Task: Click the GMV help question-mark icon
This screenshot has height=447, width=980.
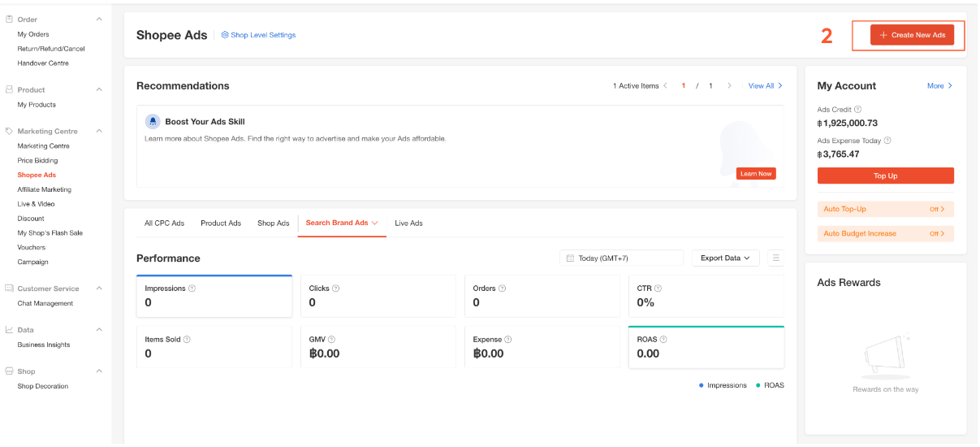Action: [331, 340]
